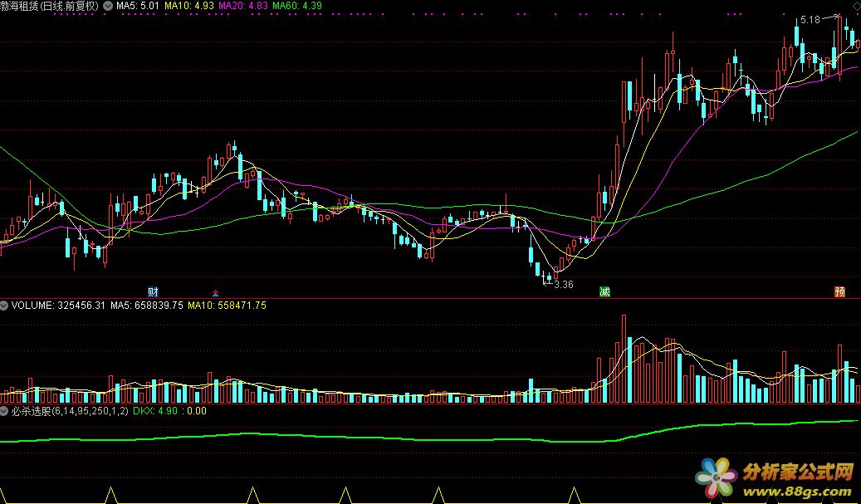
Task: Expand the main chart indicator dropdown arrow
Action: click(x=108, y=6)
